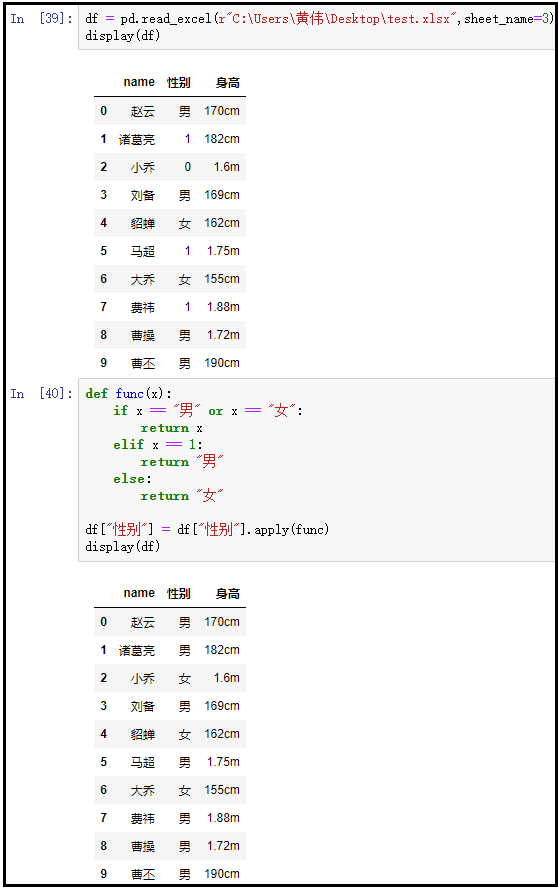The height and width of the screenshot is (890, 558).
Task: Click the return "女" code line
Action: click(182, 496)
